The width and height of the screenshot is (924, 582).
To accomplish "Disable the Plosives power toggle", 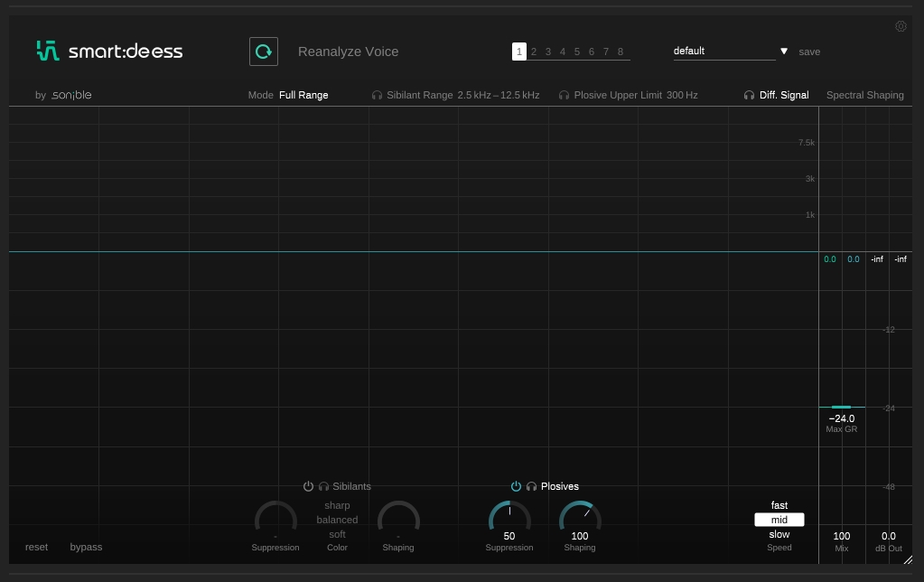I will pos(516,486).
